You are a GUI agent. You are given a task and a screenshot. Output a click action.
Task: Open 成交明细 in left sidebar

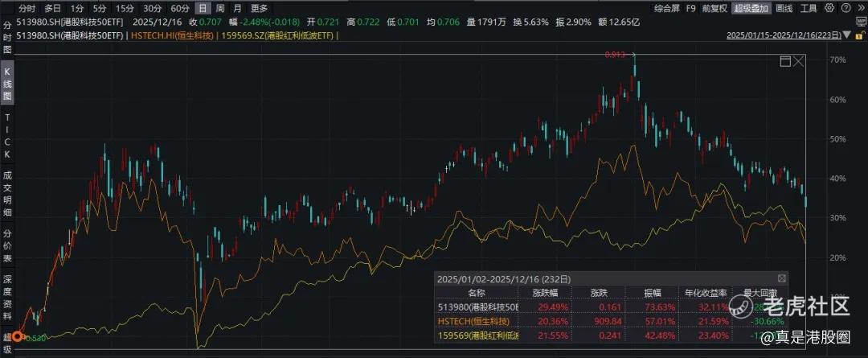coord(7,194)
